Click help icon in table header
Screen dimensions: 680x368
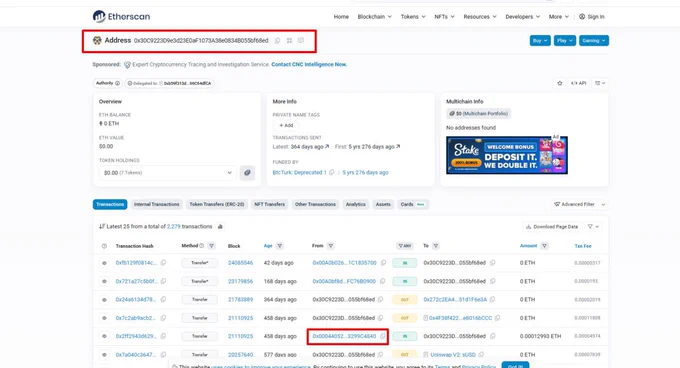click(x=104, y=246)
